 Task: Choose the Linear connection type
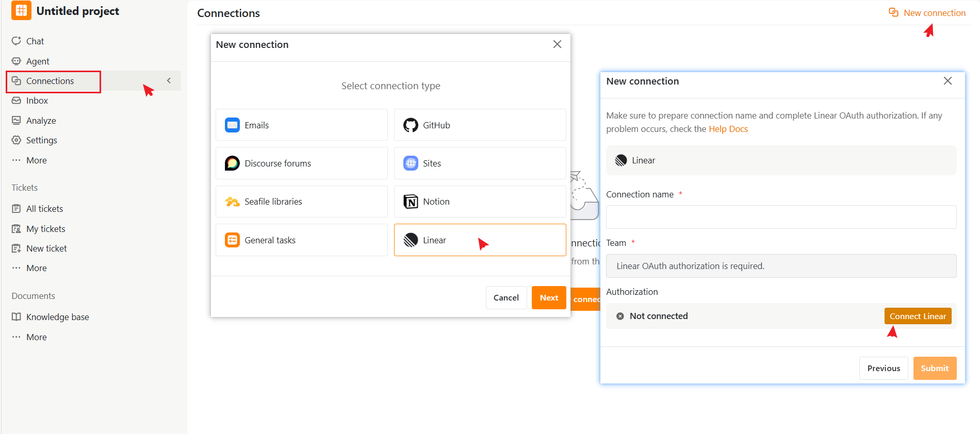click(480, 240)
